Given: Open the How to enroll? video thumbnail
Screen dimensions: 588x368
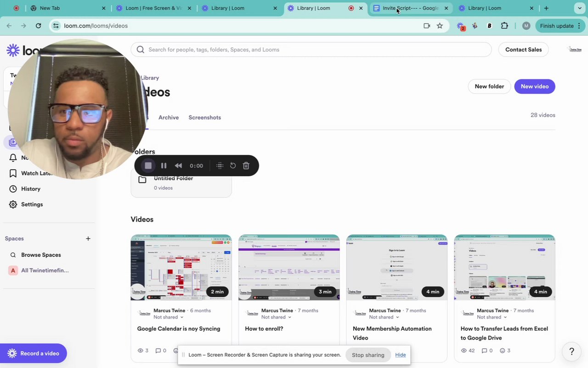Looking at the screenshot, I should pyautogui.click(x=289, y=267).
